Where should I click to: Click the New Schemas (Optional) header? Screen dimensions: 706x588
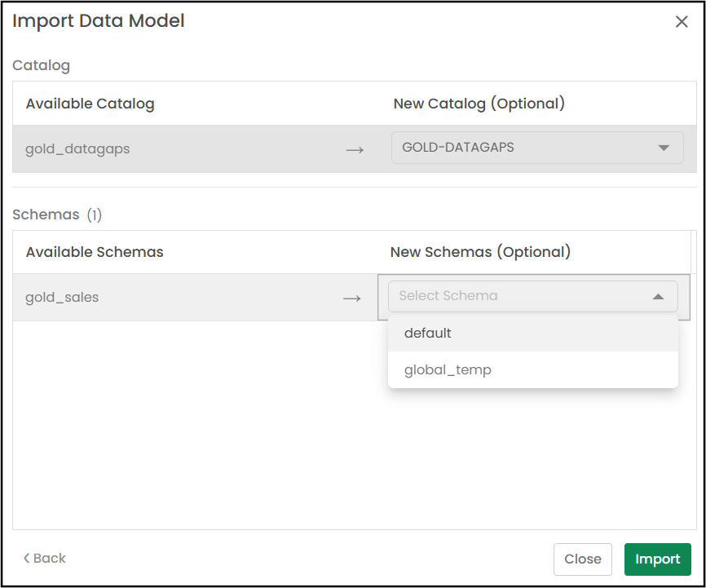[x=480, y=252]
